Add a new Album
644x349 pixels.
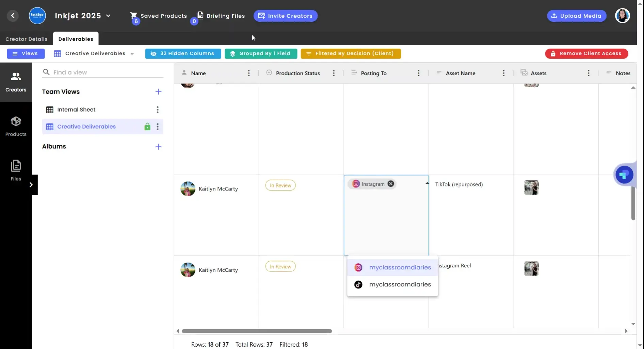pos(158,147)
